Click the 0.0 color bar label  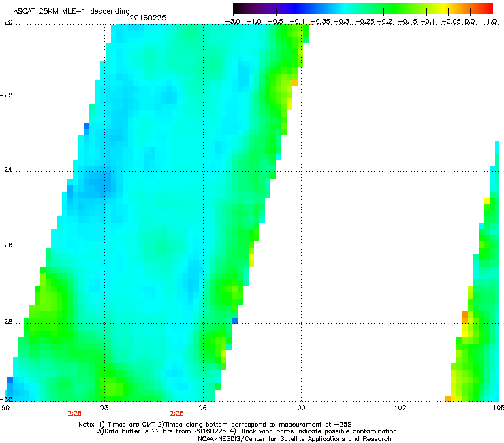pos(470,22)
